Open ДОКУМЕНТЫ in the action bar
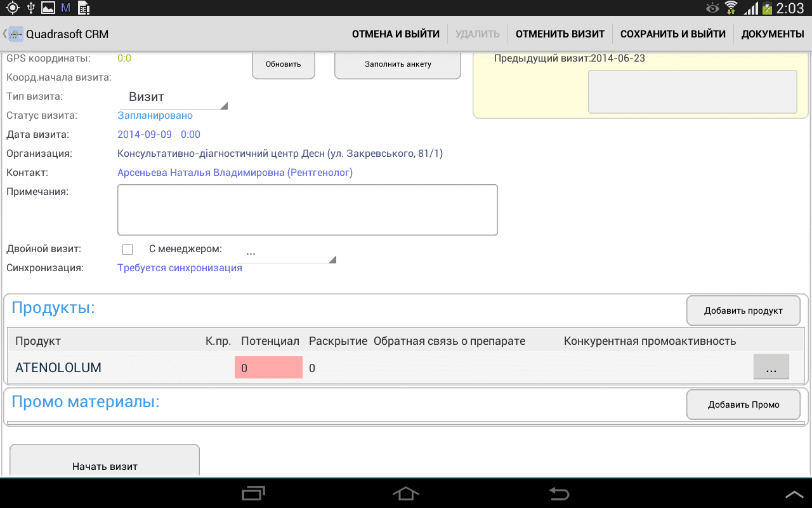This screenshot has width=812, height=508. 773,34
